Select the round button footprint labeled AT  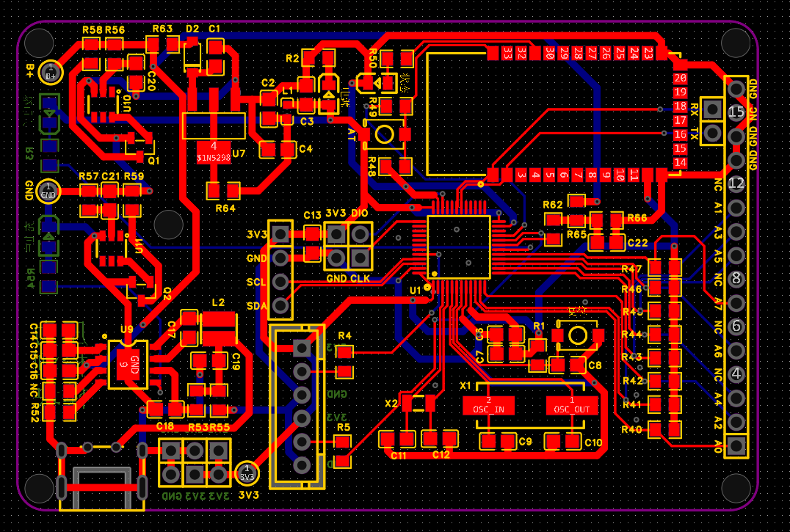(x=385, y=134)
